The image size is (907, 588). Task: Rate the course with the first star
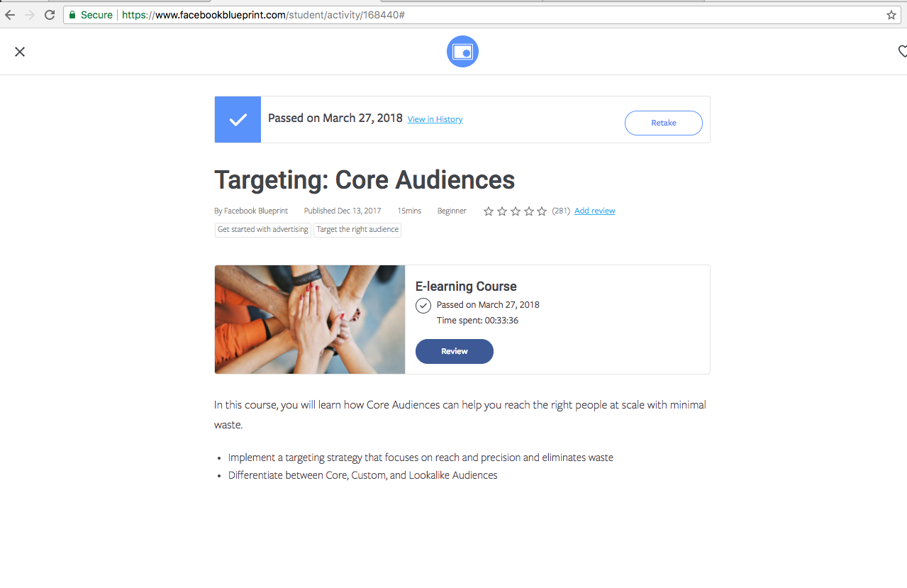(x=489, y=211)
